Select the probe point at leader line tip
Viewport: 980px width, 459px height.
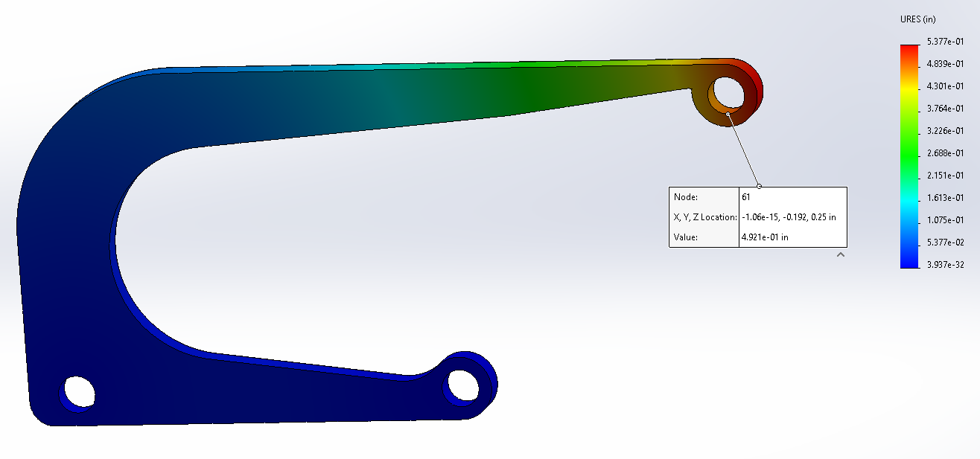click(x=728, y=114)
